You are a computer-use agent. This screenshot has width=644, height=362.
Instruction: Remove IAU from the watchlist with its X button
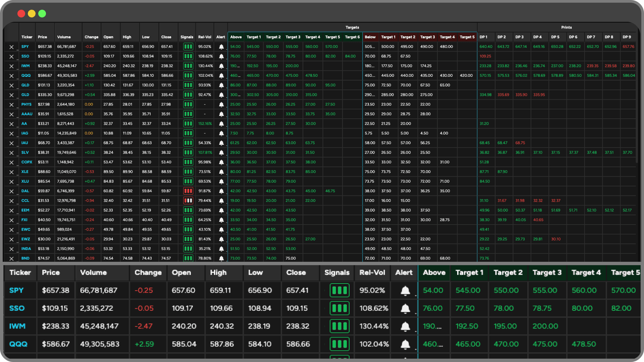(11, 143)
